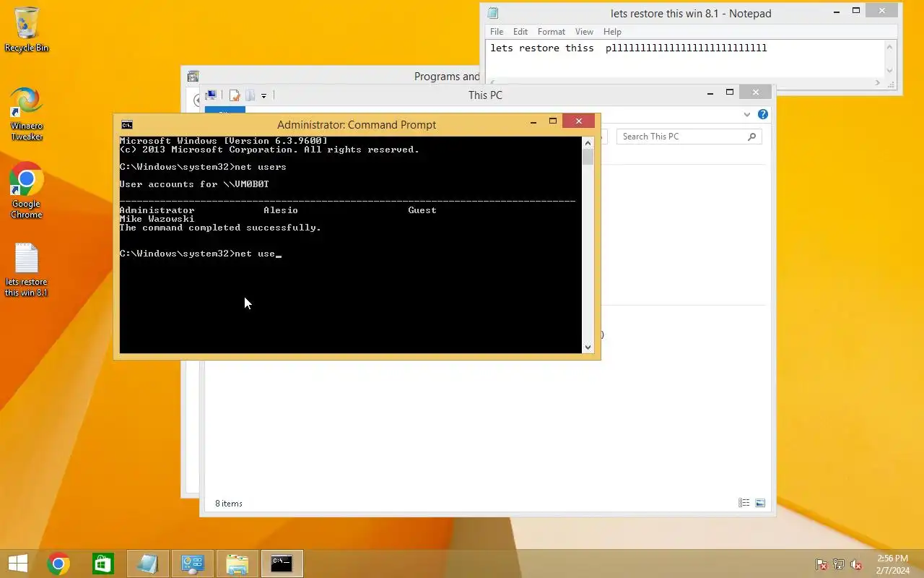
Task: Click 'Administrator' account in Command Prompt output
Action: pyautogui.click(x=157, y=210)
